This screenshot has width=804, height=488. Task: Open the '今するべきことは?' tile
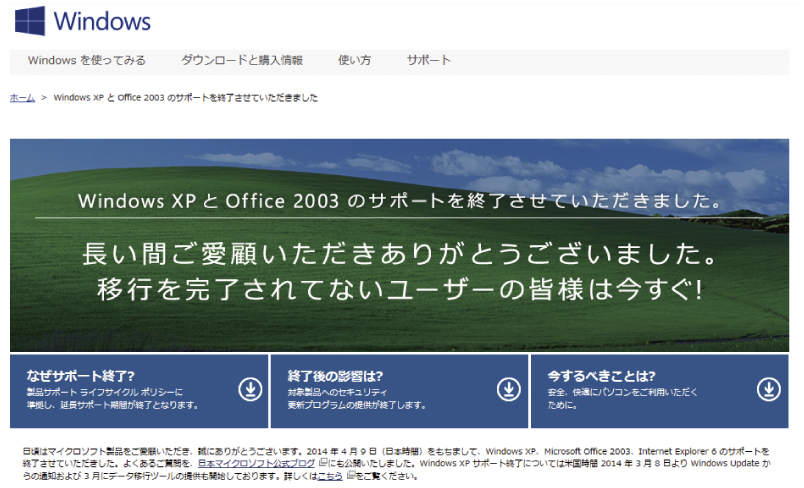pyautogui.click(x=660, y=391)
